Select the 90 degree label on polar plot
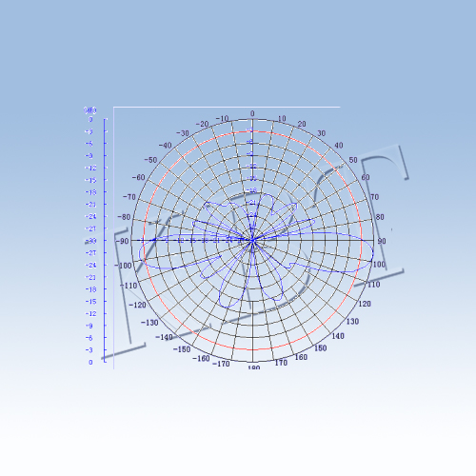 pos(382,241)
